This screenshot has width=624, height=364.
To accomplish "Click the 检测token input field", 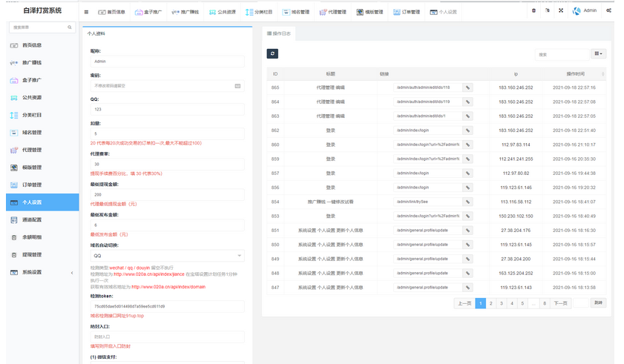I will pyautogui.click(x=167, y=307).
